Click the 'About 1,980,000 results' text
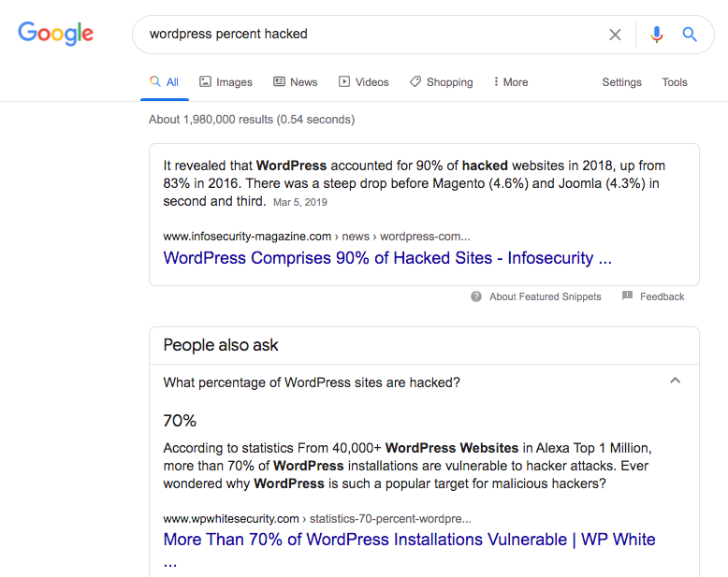The width and height of the screenshot is (728, 577). [252, 120]
